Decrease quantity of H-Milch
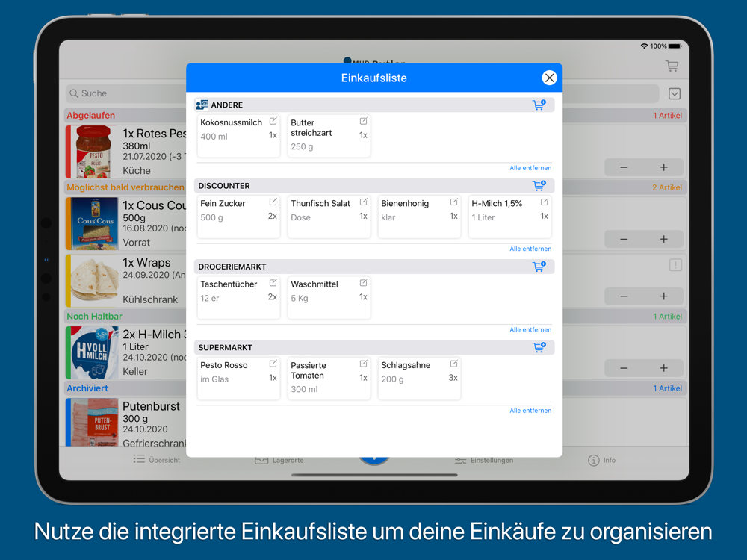The height and width of the screenshot is (560, 747). 624,368
